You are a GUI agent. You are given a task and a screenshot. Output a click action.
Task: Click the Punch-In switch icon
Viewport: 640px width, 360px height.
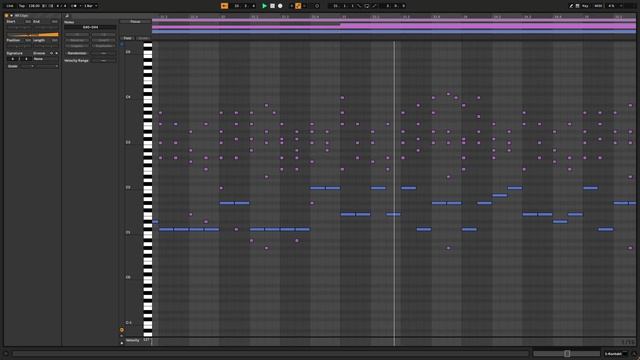tap(359, 6)
